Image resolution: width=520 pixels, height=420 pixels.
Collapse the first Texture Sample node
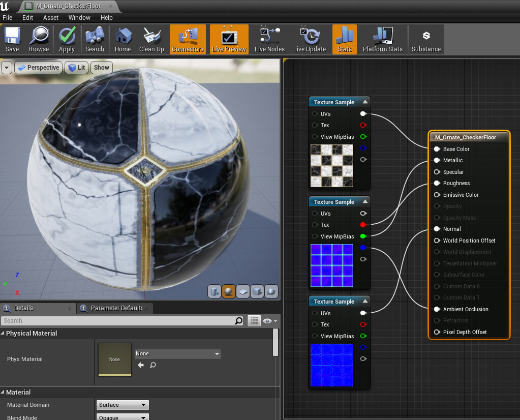[x=364, y=102]
